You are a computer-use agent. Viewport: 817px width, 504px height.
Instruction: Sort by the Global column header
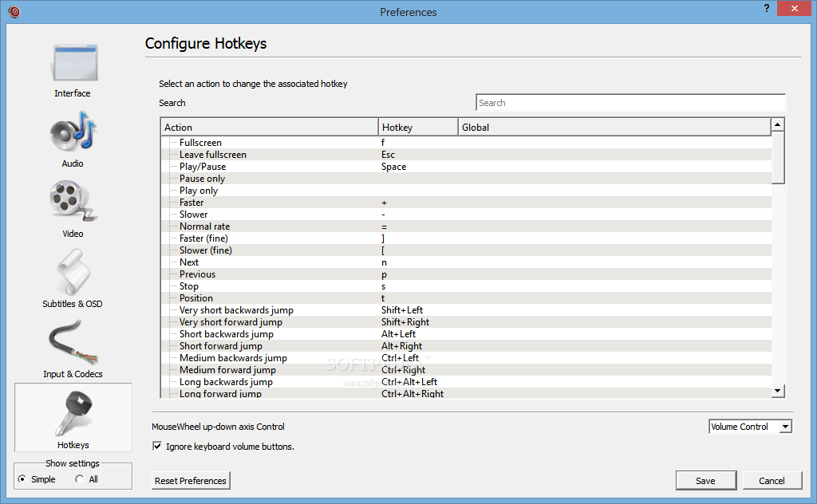pyautogui.click(x=614, y=127)
